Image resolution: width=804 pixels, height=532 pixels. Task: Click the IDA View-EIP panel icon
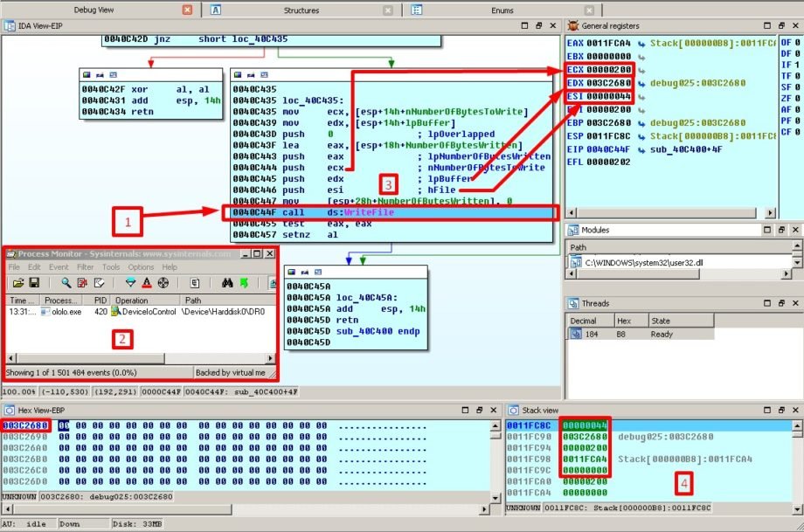click(x=10, y=25)
